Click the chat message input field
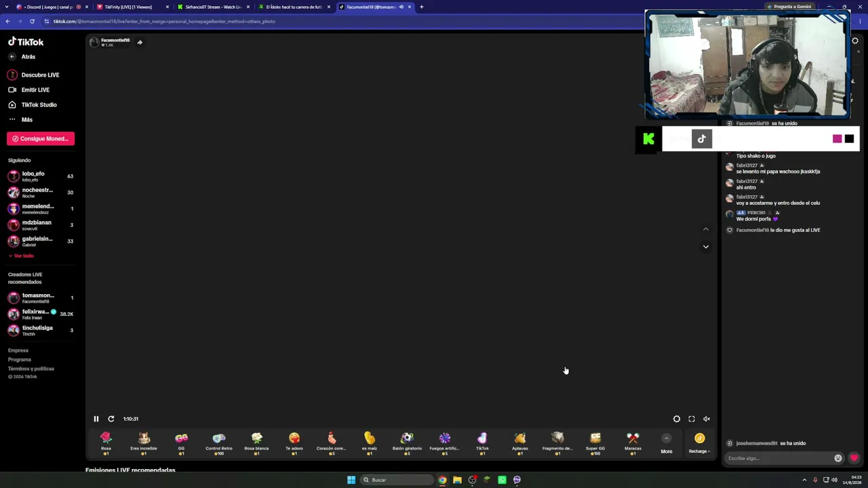The height and width of the screenshot is (488, 868). (780, 458)
